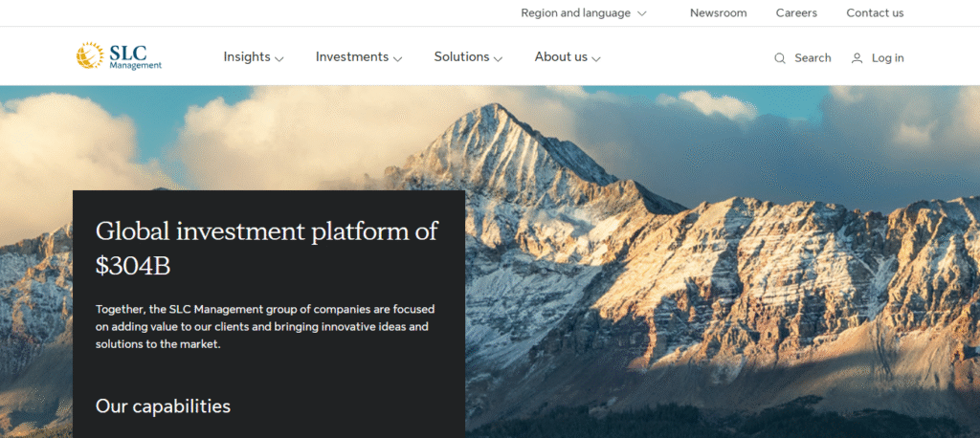Expand the About us dropdown arrow
This screenshot has width=980, height=438.
(x=596, y=58)
